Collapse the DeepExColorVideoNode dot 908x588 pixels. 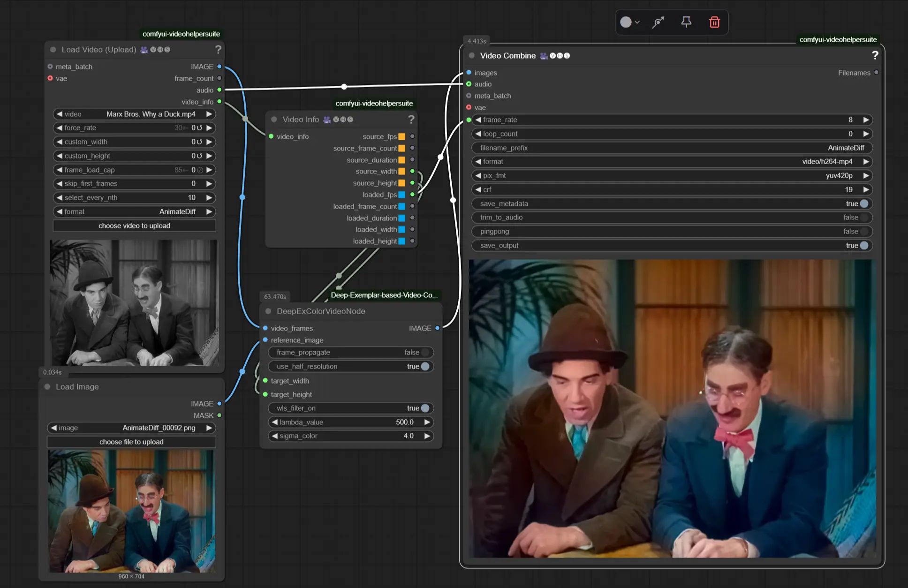(x=268, y=311)
